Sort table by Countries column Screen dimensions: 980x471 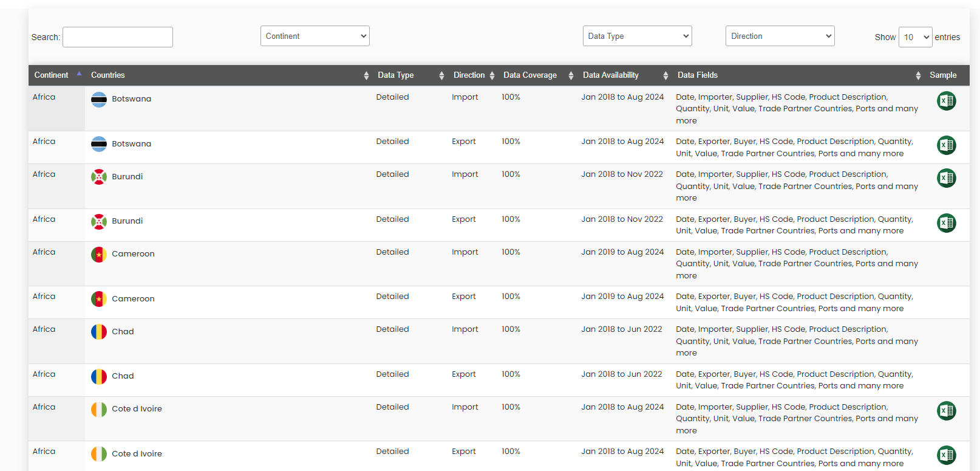[x=228, y=75]
